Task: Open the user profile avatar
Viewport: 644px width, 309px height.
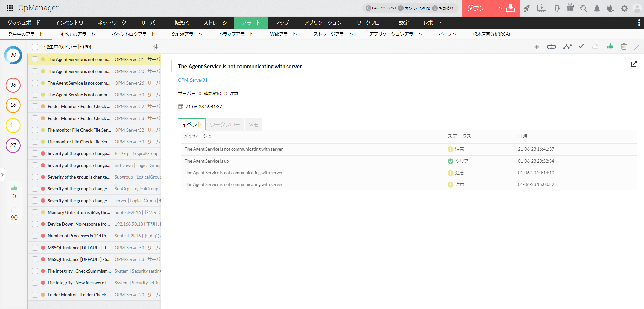Action: [637, 8]
